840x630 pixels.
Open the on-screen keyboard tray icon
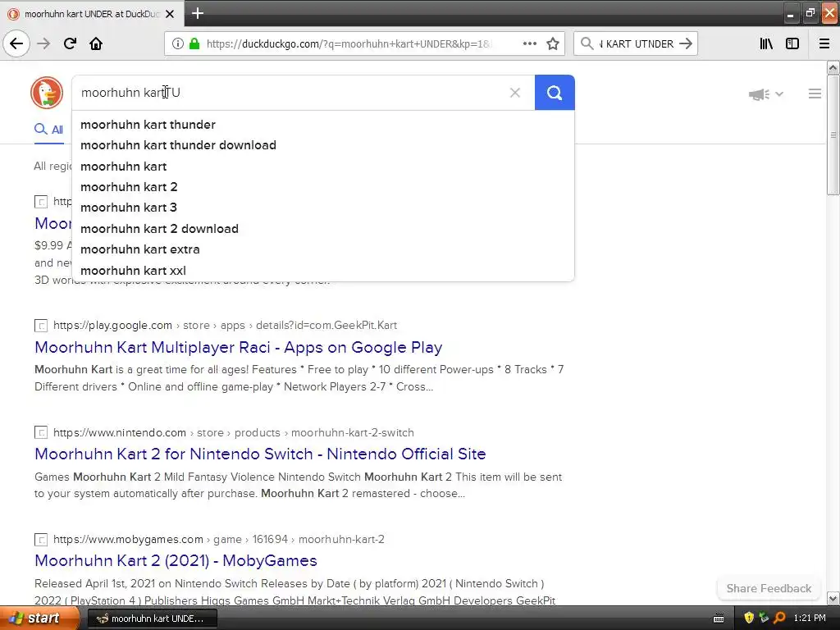(x=719, y=619)
